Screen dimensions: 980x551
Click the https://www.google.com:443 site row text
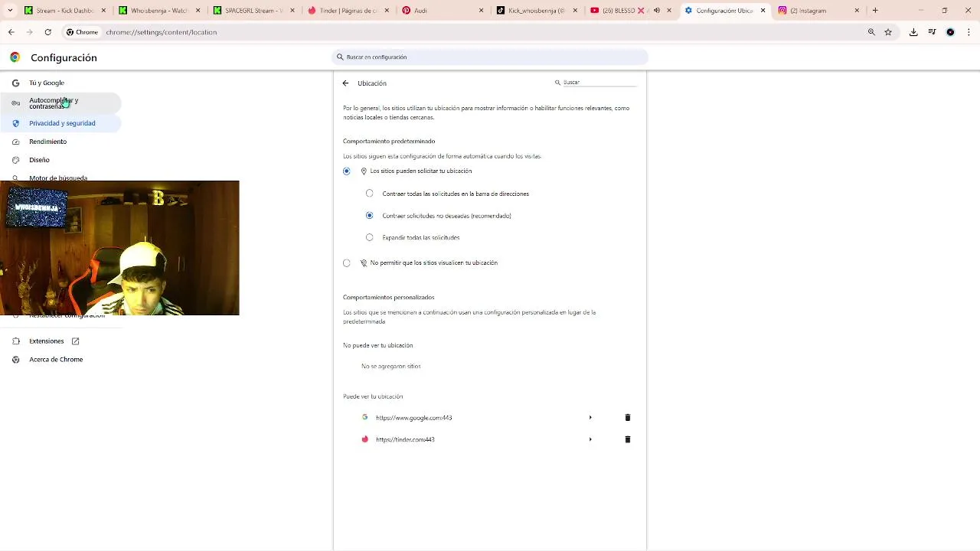click(x=413, y=418)
